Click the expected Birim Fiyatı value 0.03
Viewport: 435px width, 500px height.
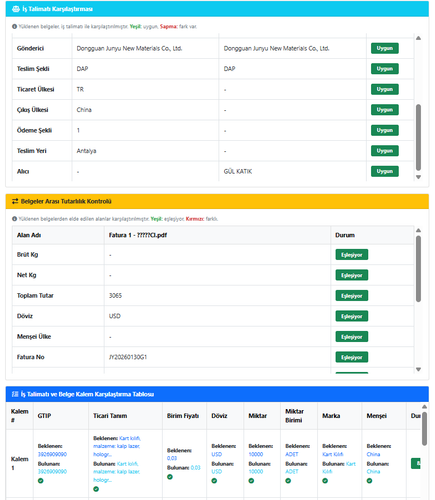point(172,459)
